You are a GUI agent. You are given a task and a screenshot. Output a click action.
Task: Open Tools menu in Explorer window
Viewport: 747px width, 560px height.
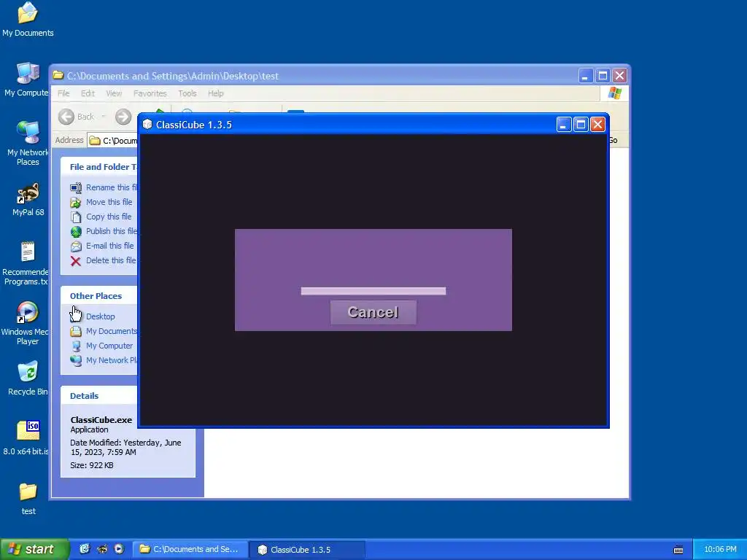[187, 93]
